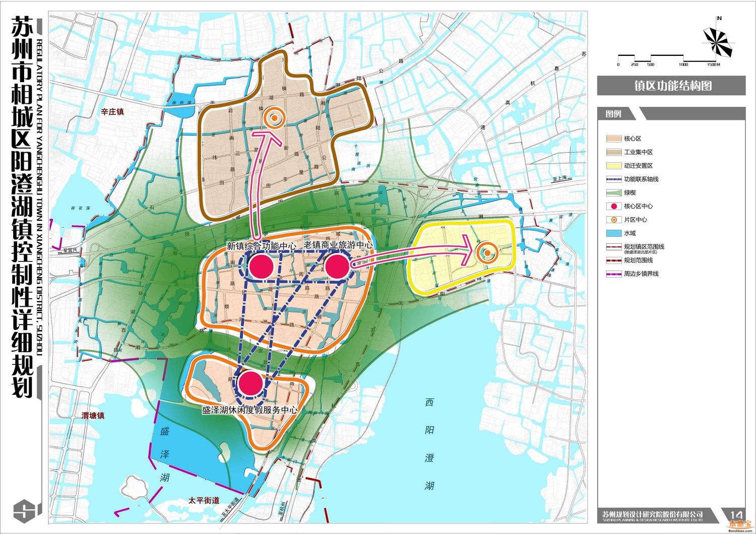Click the 工业集中区 brown legend swatch
The height and width of the screenshot is (534, 756).
pos(613,152)
